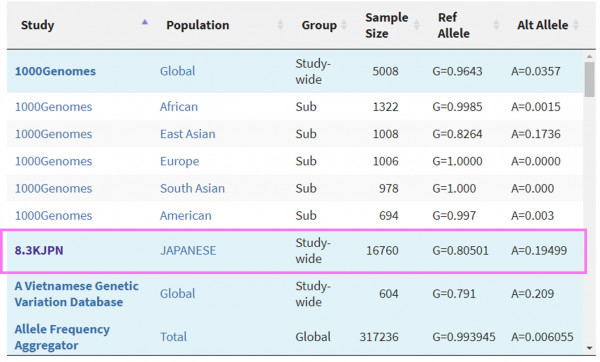The width and height of the screenshot is (600, 362).
Task: Open the bold 1000Genomes study link
Action: pos(55,71)
